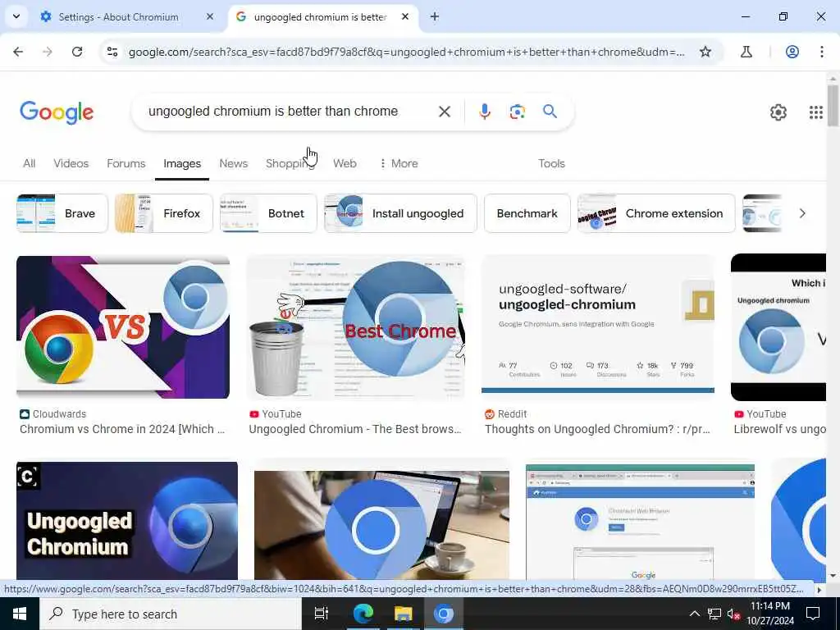Open File Explorer from taskbar
The height and width of the screenshot is (630, 840).
click(403, 614)
